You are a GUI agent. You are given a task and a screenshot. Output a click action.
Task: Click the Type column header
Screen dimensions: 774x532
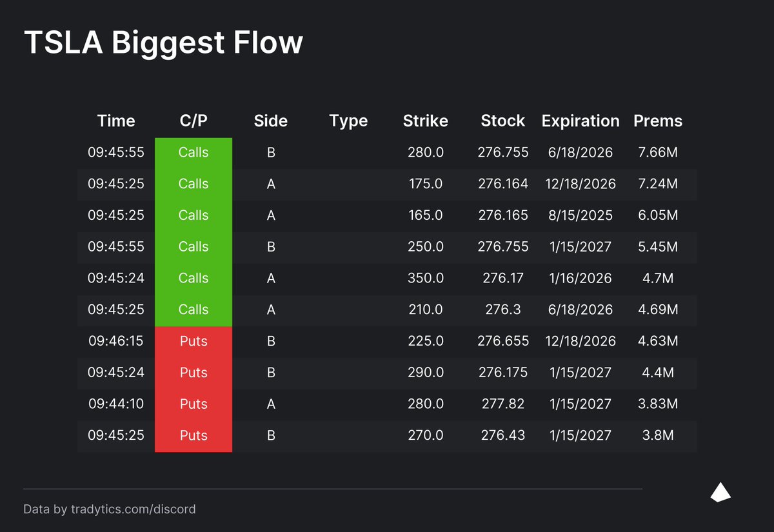348,121
